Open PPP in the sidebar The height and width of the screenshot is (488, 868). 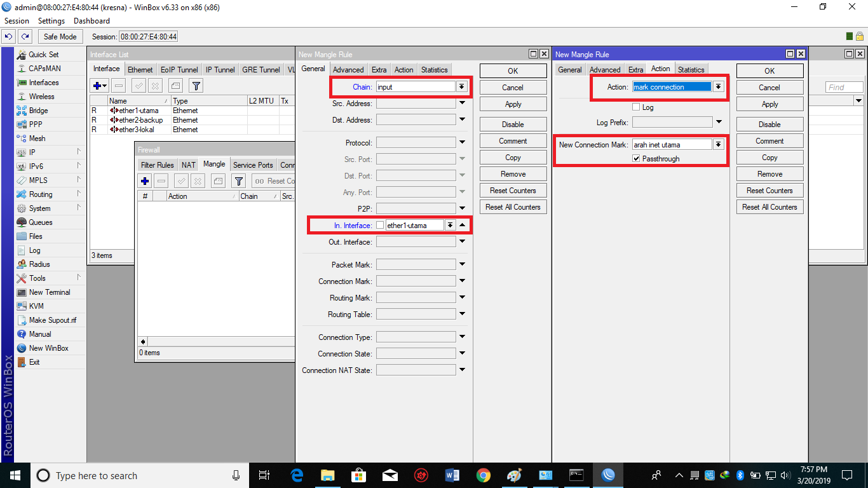coord(36,125)
